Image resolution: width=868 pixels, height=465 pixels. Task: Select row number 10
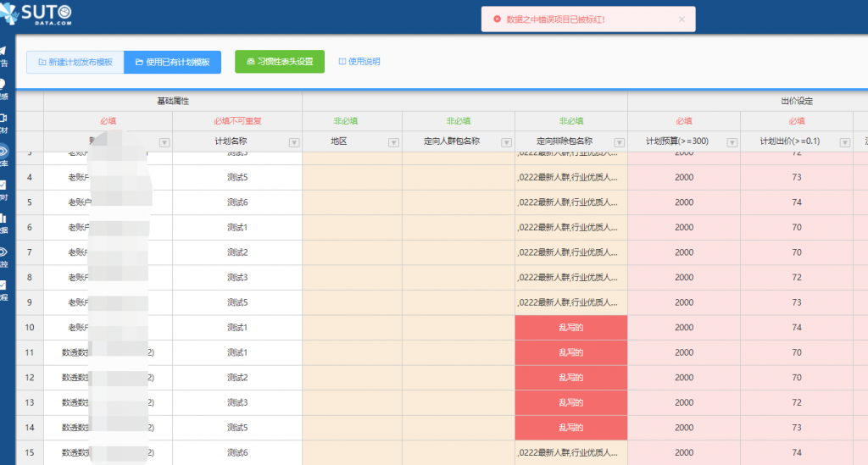click(30, 328)
